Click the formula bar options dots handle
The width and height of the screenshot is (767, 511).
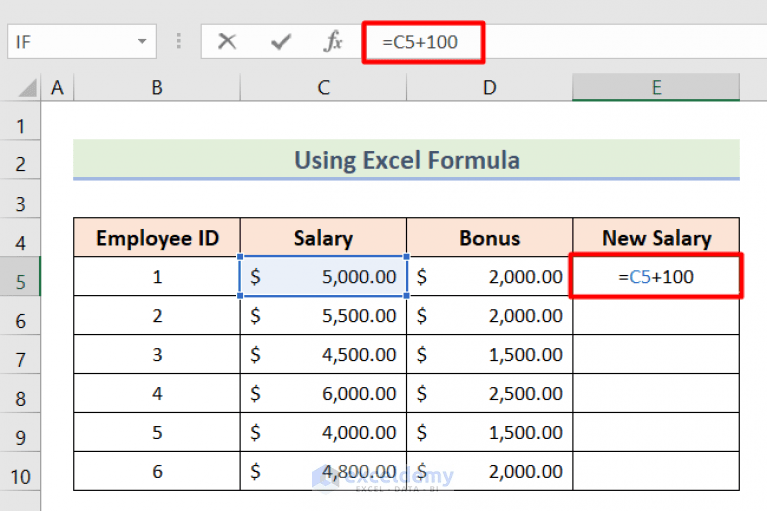pos(179,42)
